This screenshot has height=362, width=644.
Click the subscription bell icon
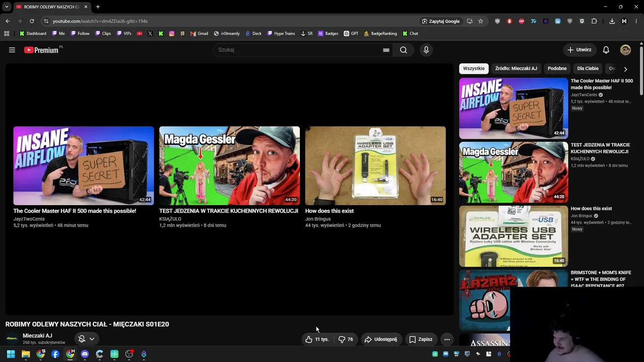(x=82, y=339)
